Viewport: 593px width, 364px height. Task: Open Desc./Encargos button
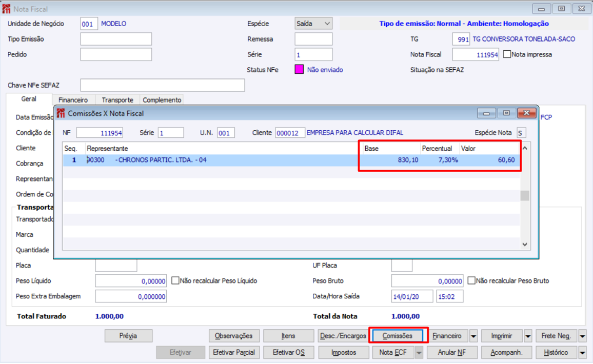pos(343,336)
